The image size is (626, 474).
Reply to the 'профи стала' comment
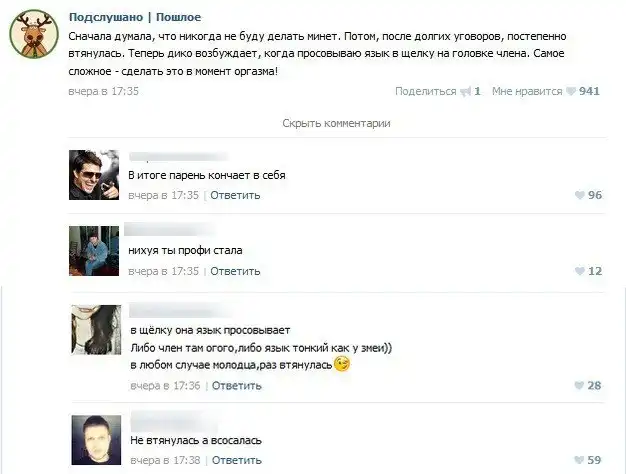coord(235,271)
